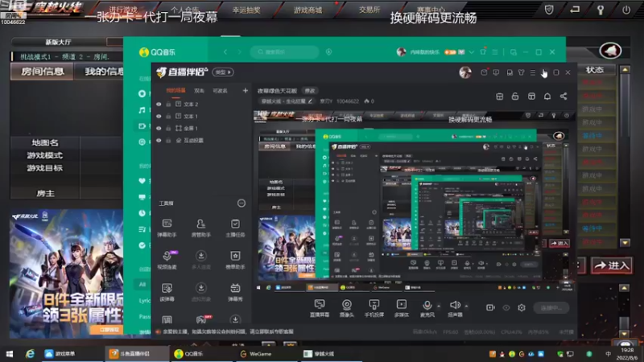Viewport: 644px width, 362px height.
Task: Open the game ad banner image
Action: coord(67,274)
